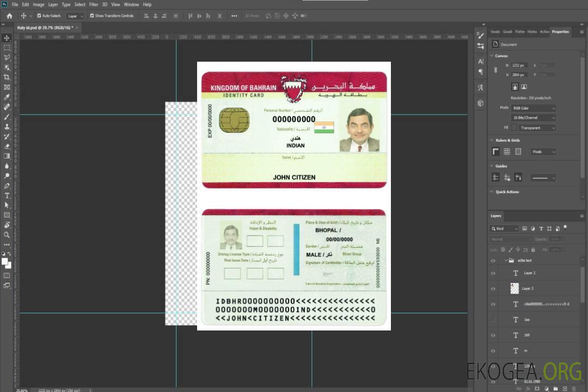Hide the 169 text layer

[x=493, y=335]
